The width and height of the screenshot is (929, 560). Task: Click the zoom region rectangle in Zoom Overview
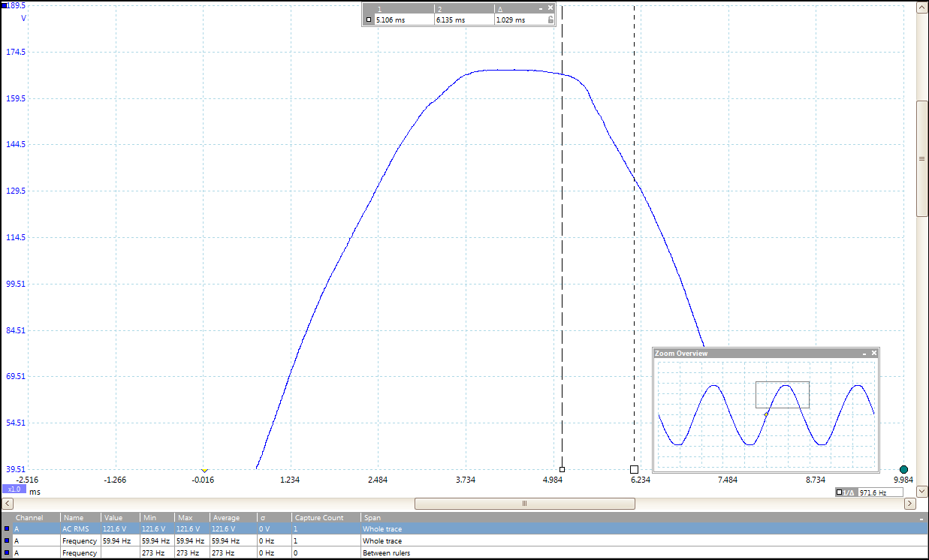(782, 395)
